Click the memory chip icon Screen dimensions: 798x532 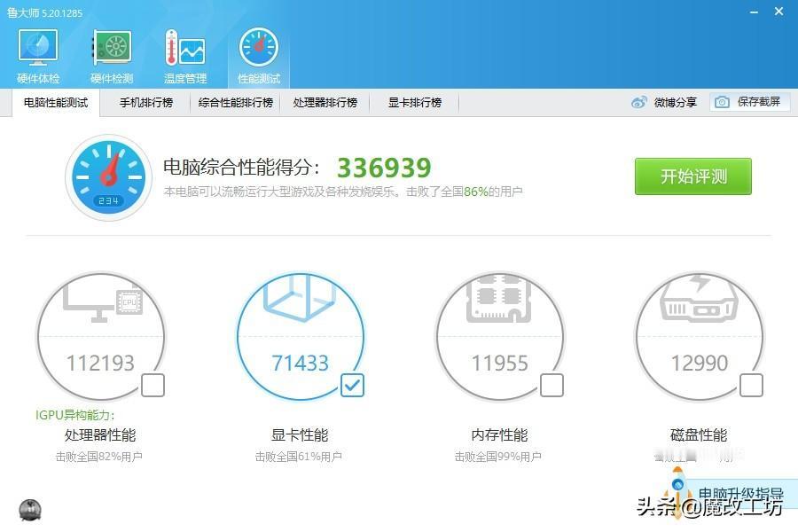tap(498, 299)
